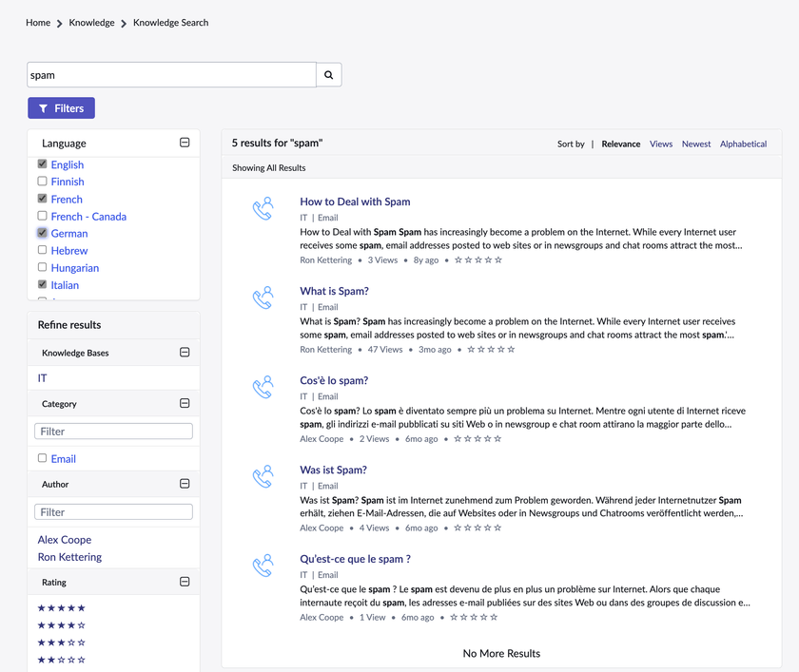Image resolution: width=799 pixels, height=672 pixels.
Task: Click article icon beside How to Deal with Spam
Action: [x=263, y=209]
